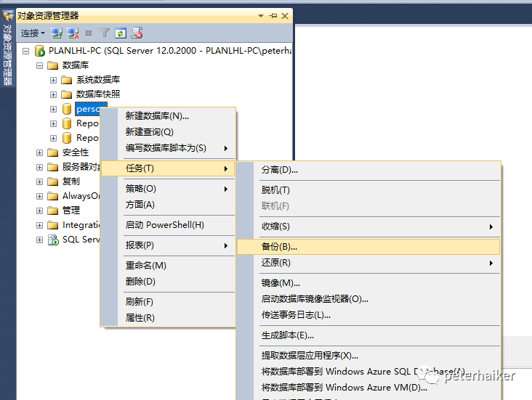Screen dimensions: 532x400
Task: Expand the 数据库快照 folder
Action: click(x=53, y=94)
